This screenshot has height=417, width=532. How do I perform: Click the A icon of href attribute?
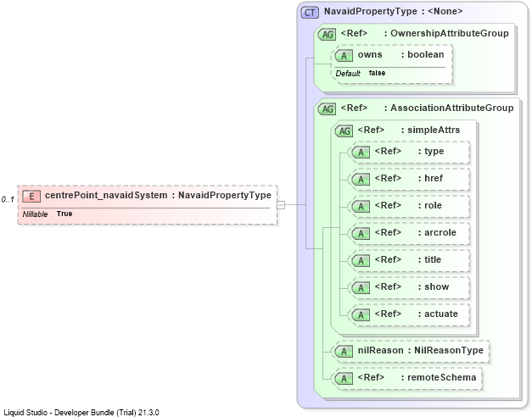click(x=361, y=180)
